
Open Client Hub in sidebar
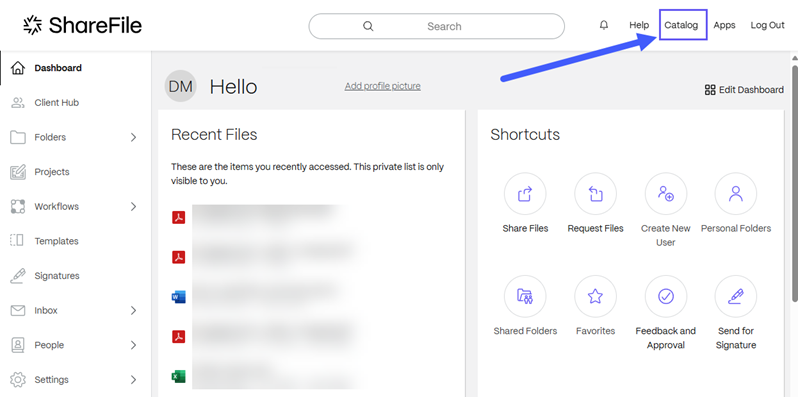(57, 102)
